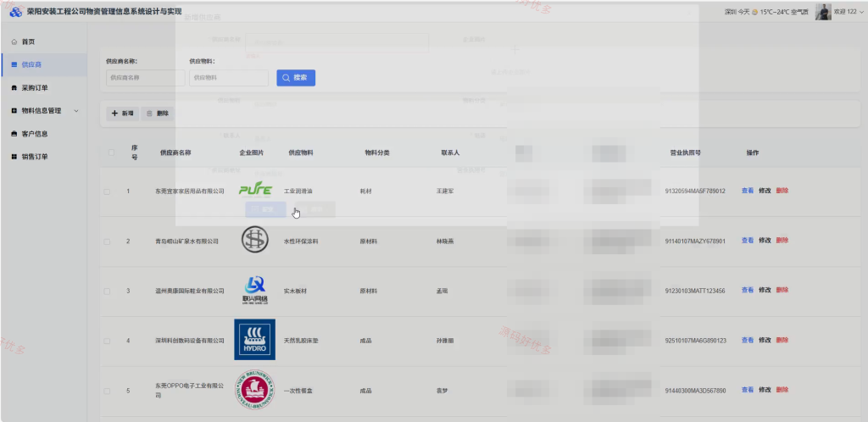Screen dimensions: 868x422
Task: Click the 深圳 今天 weather text in the header
Action: click(737, 12)
